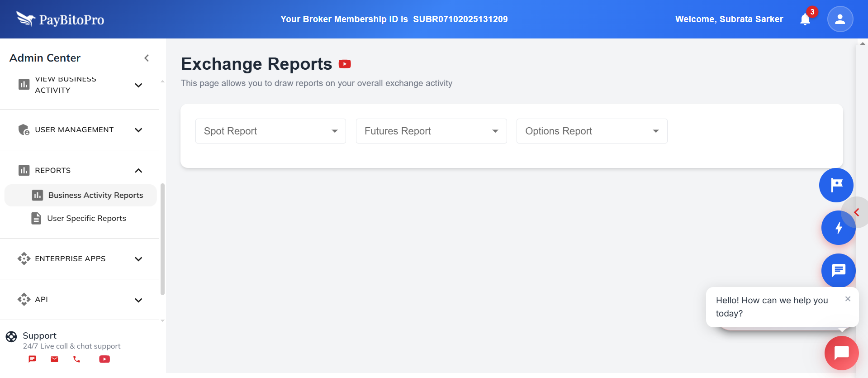Click the user profile avatar icon
The height and width of the screenshot is (378, 868).
click(840, 19)
